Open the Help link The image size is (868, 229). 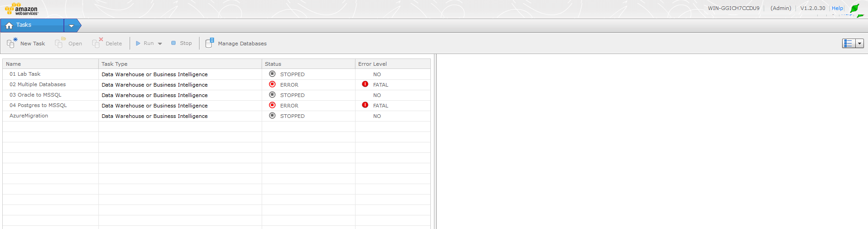tap(837, 8)
